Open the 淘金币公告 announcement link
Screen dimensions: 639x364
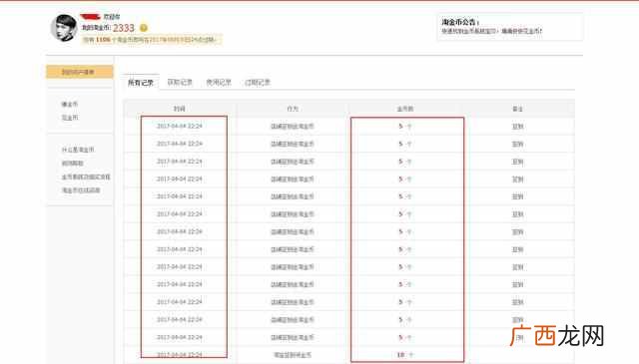[492, 31]
